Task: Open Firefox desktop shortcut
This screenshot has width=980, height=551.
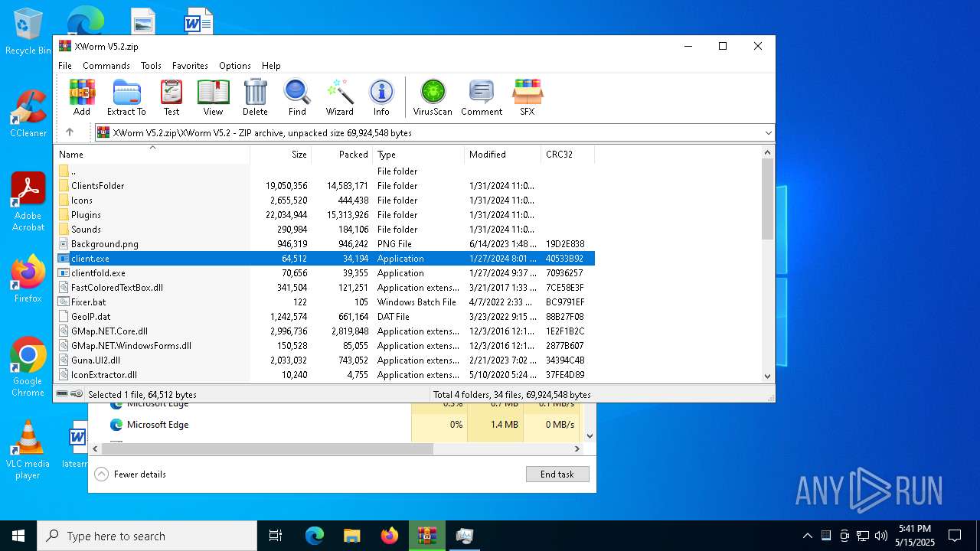Action: click(28, 279)
